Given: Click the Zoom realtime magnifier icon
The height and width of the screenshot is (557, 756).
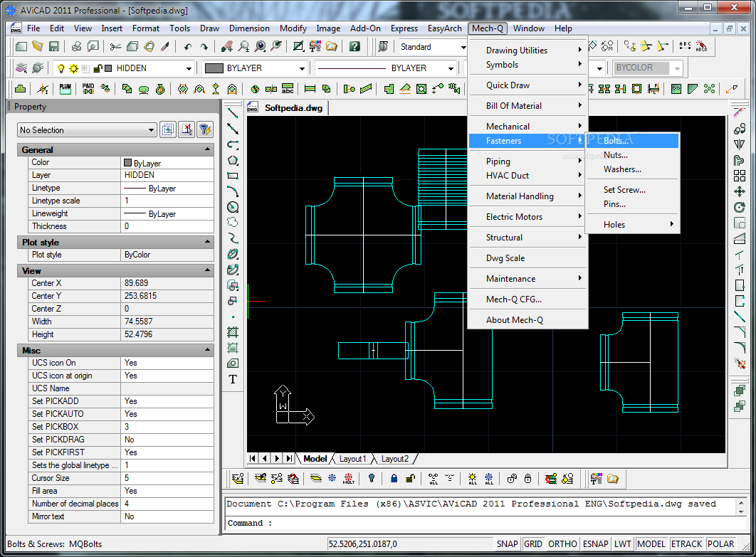Looking at the screenshot, I should (x=244, y=47).
